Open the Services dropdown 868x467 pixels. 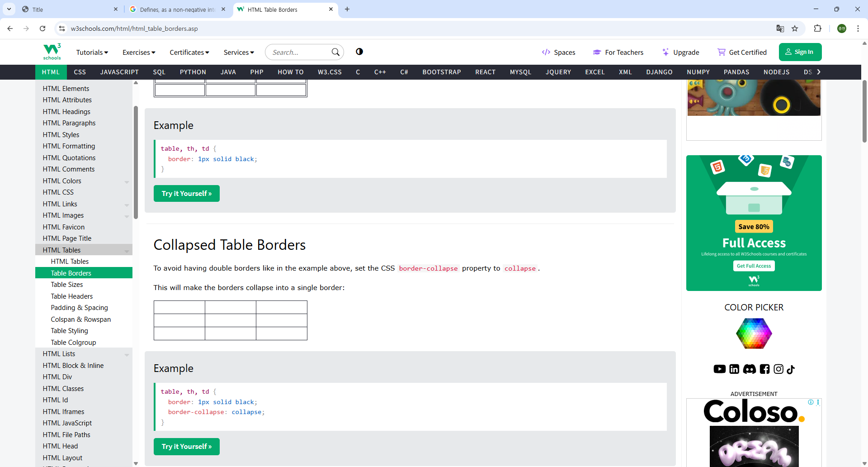pos(239,52)
